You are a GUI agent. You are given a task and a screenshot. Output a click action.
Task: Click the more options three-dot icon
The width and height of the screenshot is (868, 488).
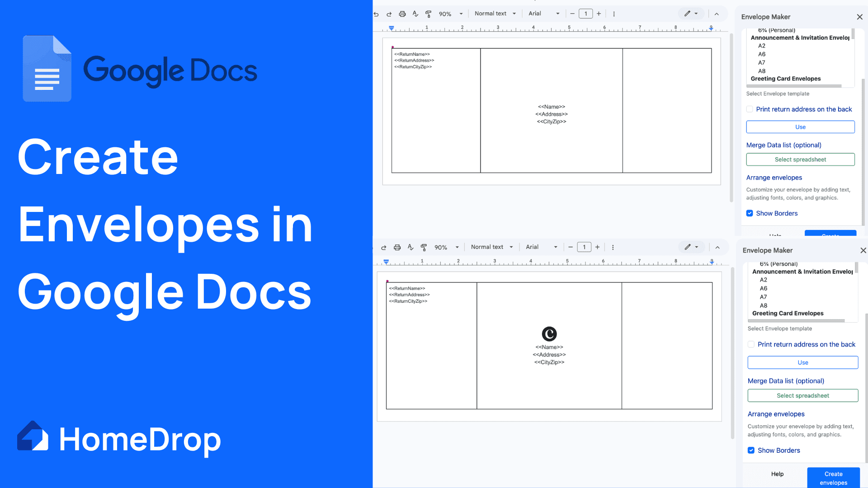[x=614, y=14]
